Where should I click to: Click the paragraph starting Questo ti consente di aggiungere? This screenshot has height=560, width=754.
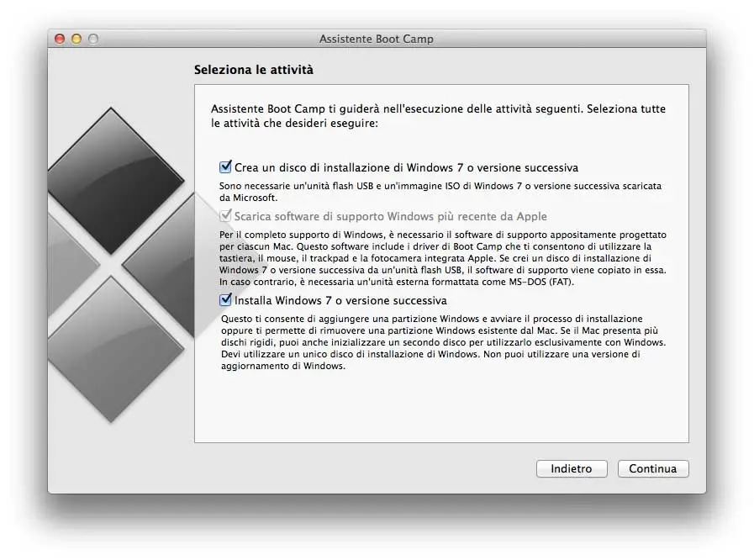(x=443, y=342)
